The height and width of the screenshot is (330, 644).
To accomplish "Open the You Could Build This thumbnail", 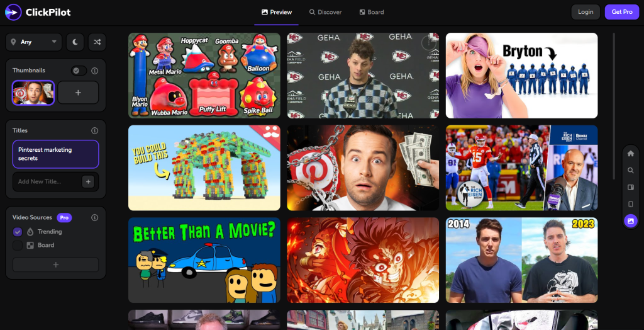I will (204, 168).
